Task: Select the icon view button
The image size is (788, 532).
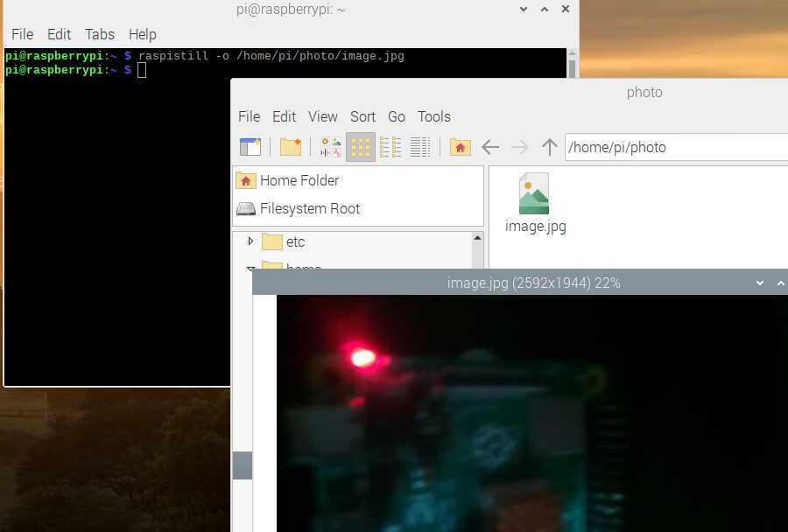Action: click(x=361, y=147)
